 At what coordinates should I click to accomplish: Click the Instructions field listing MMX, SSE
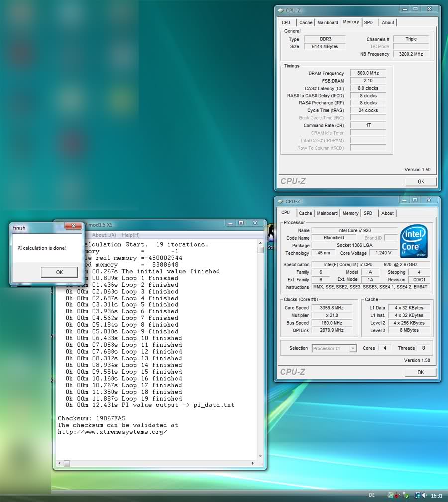(x=370, y=287)
